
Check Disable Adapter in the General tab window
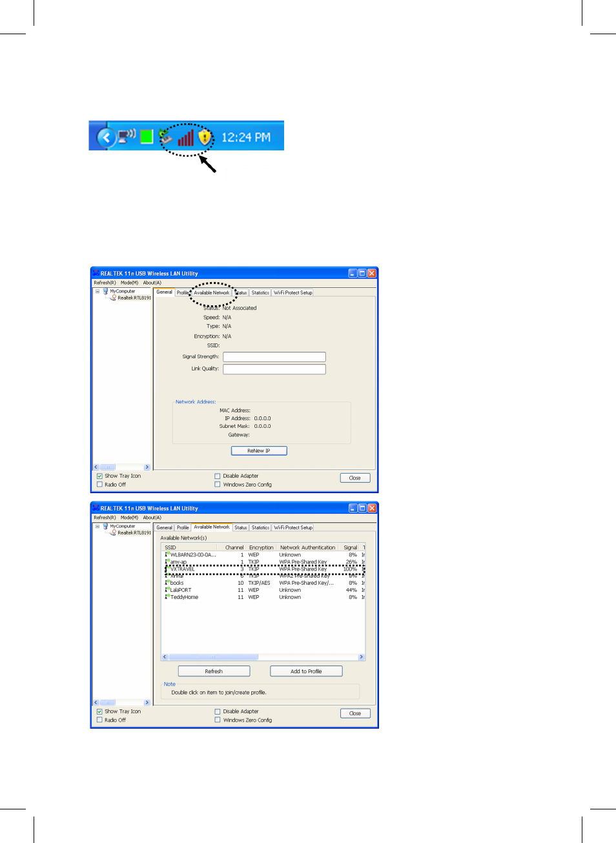point(218,476)
